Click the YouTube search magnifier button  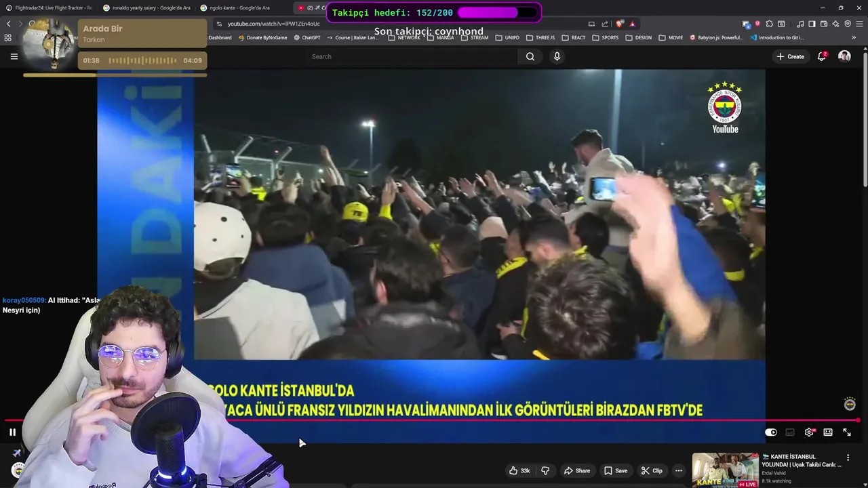click(530, 56)
